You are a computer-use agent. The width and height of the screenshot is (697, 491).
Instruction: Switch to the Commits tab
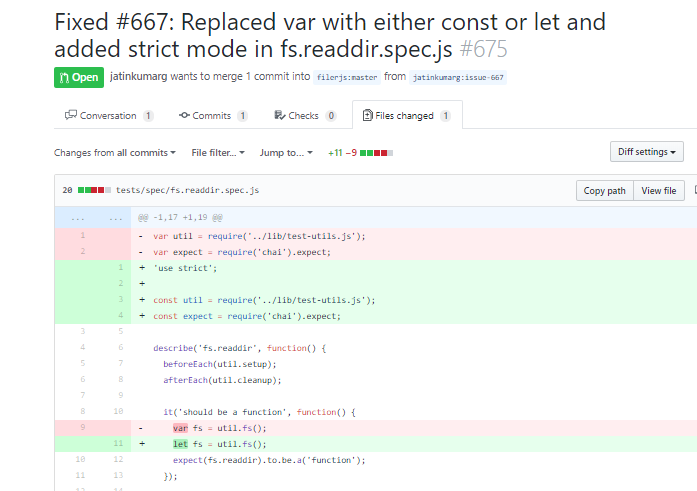coord(212,116)
